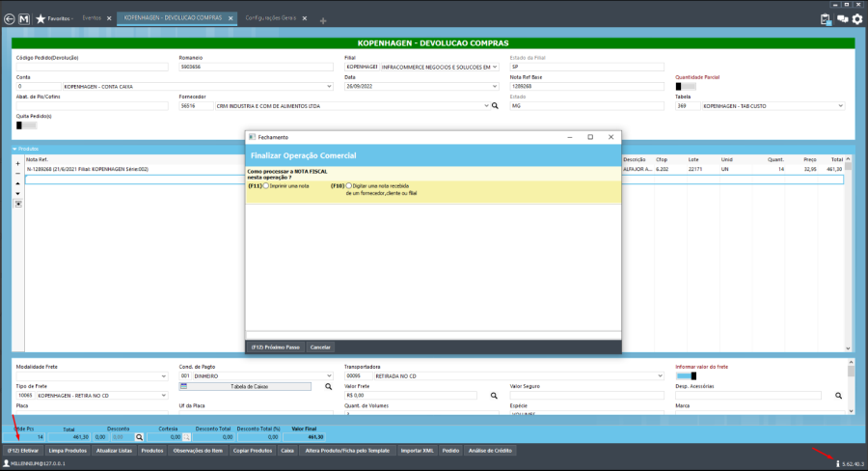
Task: Expand the Modalidade Frete dropdown
Action: click(x=163, y=376)
